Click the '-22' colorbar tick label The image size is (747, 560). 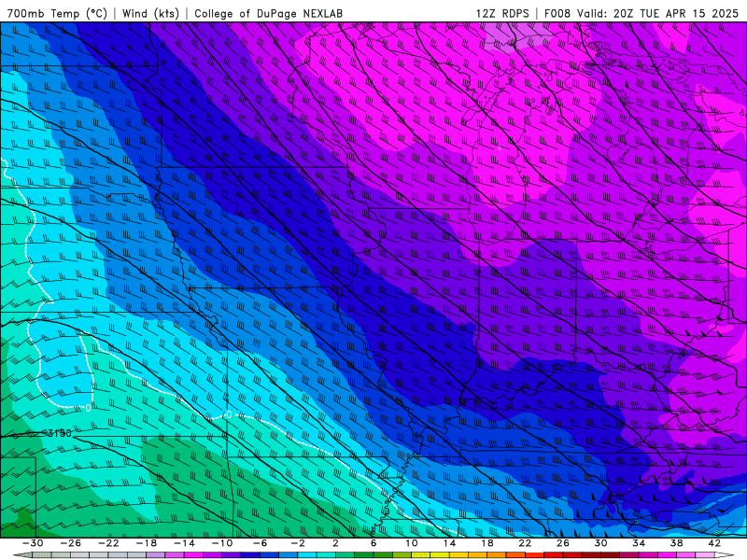(108, 543)
